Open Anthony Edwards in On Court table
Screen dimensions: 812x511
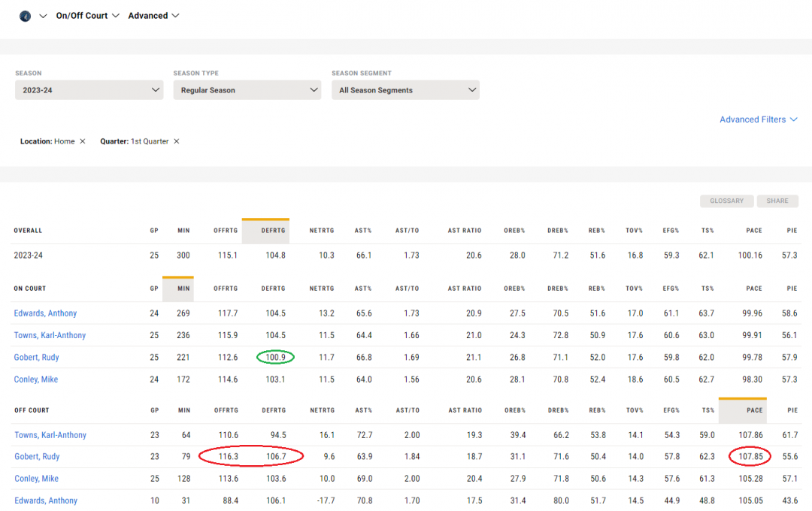tap(45, 313)
